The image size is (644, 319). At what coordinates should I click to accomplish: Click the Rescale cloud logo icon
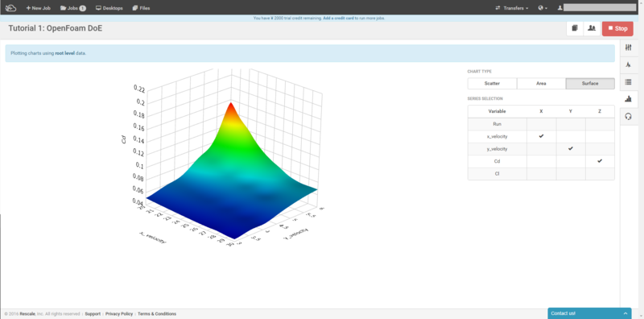coord(10,8)
